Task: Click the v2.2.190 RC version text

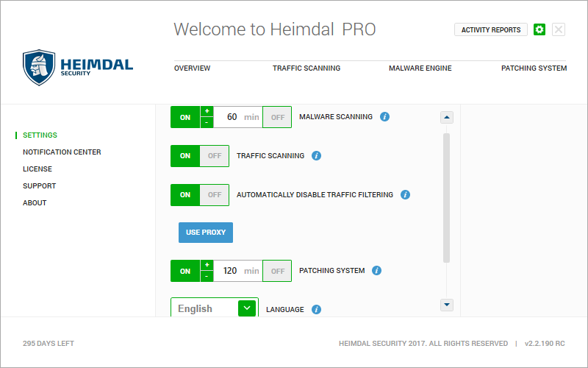Action: tap(545, 344)
